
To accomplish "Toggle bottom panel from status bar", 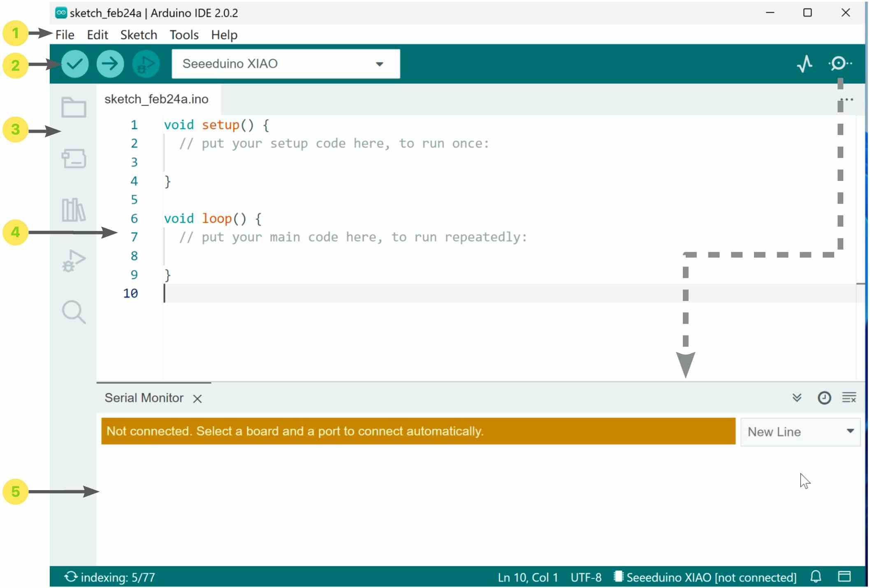I will pos(844,576).
